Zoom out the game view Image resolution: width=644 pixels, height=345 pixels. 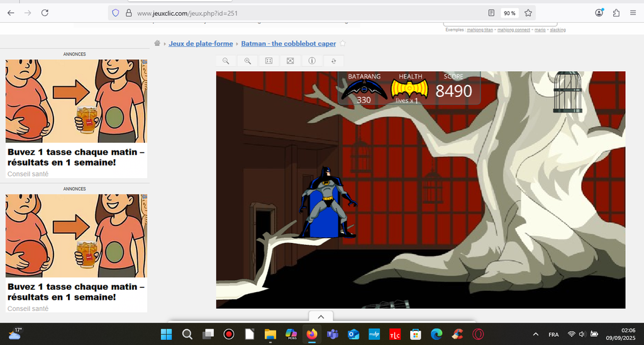pos(226,61)
